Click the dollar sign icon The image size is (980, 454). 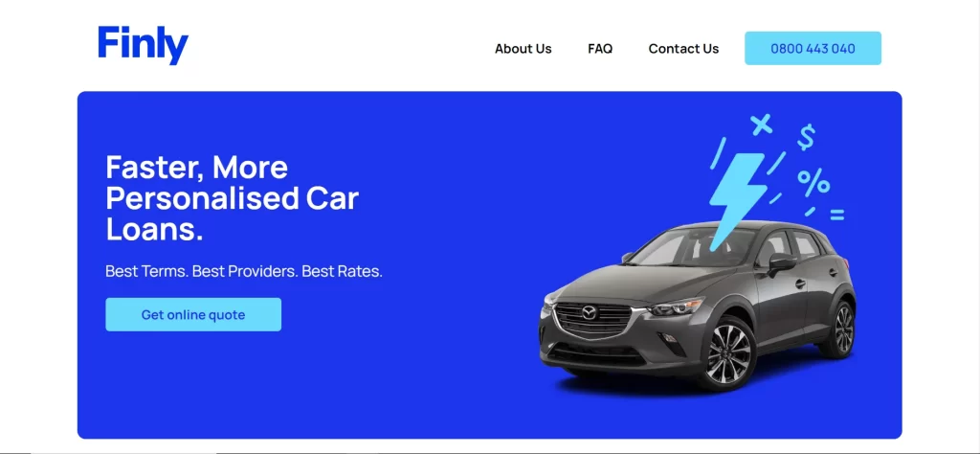coord(806,137)
